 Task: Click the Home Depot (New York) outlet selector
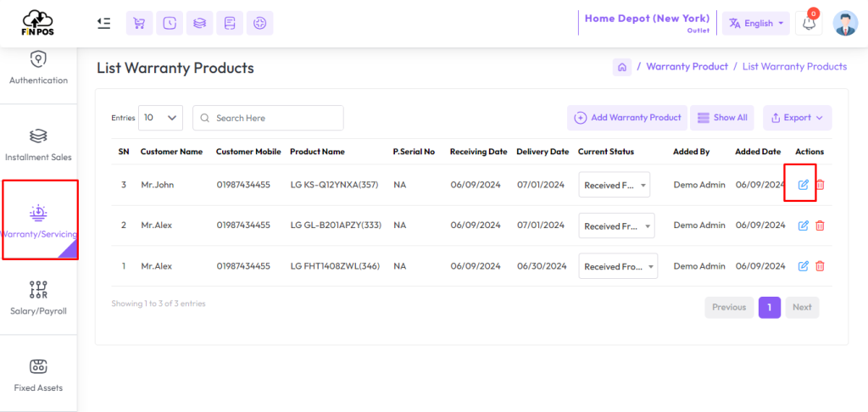click(647, 23)
